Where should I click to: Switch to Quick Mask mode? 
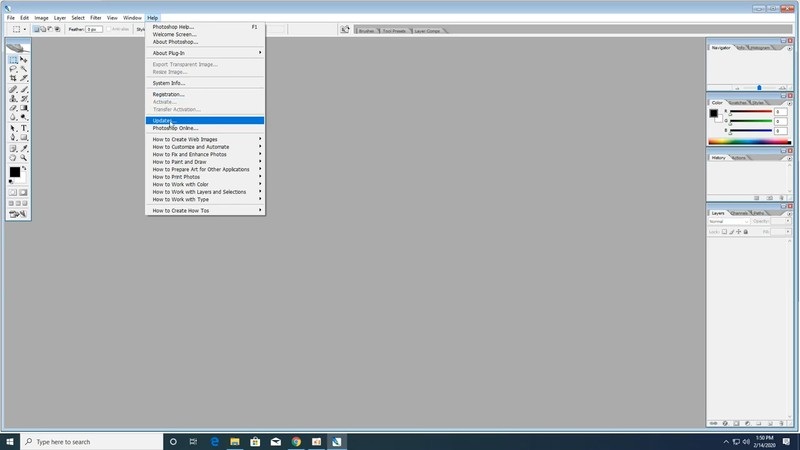tap(24, 192)
